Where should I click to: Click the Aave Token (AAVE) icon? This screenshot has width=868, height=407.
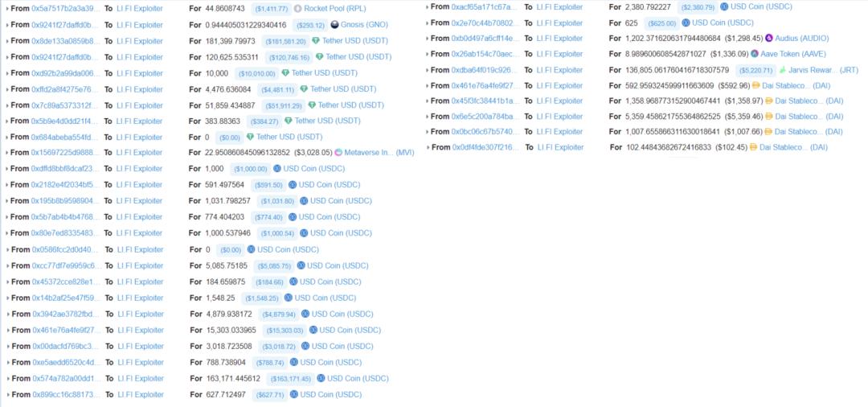(x=755, y=54)
